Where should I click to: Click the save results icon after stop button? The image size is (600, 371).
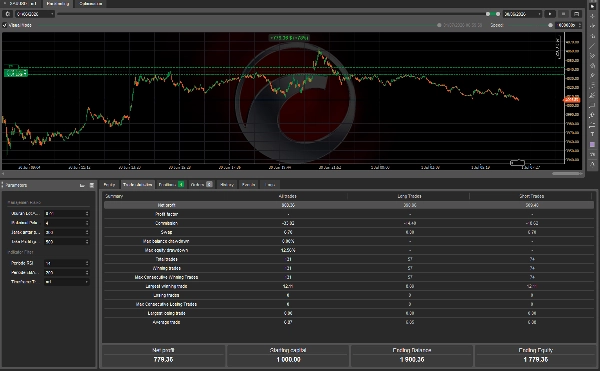click(x=576, y=14)
